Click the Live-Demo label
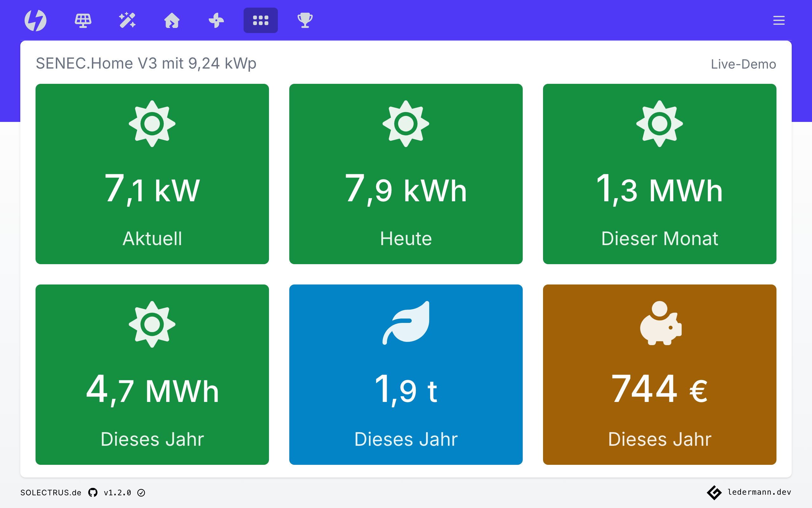 (743, 64)
